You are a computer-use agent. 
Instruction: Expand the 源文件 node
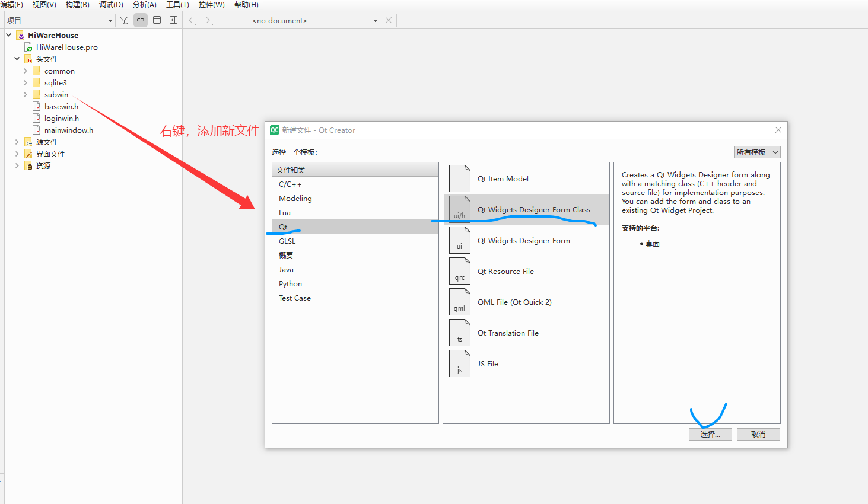point(17,142)
